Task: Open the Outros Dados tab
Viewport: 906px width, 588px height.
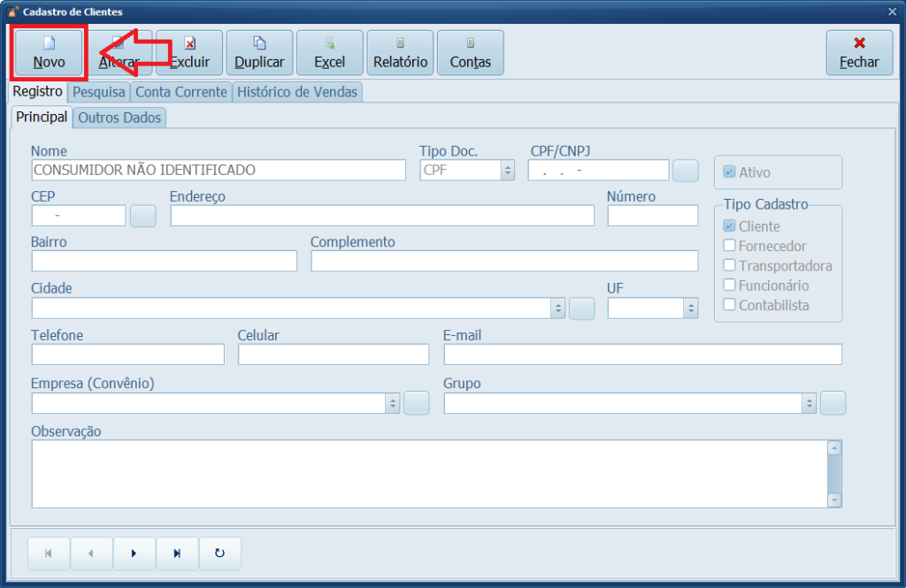Action: pos(119,118)
